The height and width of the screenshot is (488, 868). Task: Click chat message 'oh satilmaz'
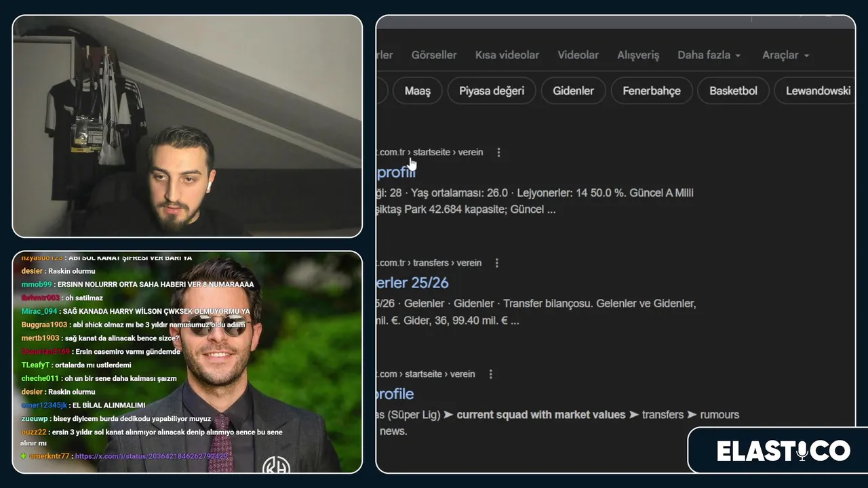83,298
